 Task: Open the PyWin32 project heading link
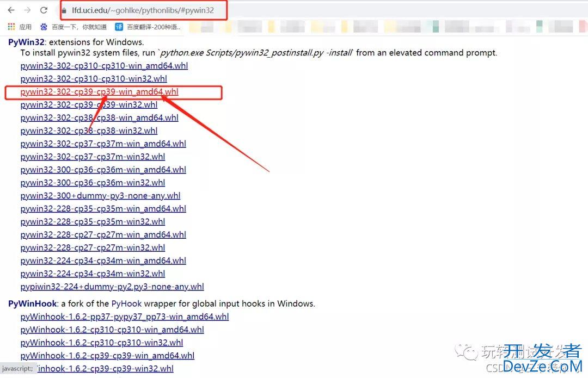point(26,42)
